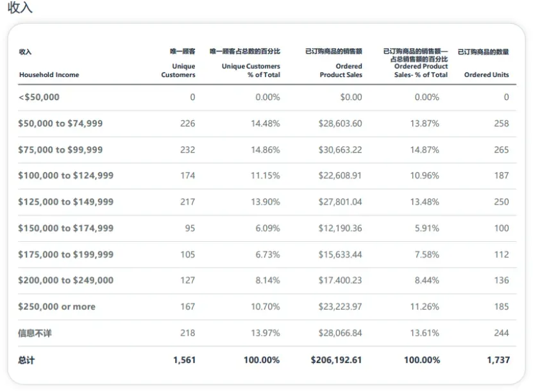This screenshot has width=533, height=392.
Task: Click the unique customers value 167
Action: pyautogui.click(x=188, y=307)
